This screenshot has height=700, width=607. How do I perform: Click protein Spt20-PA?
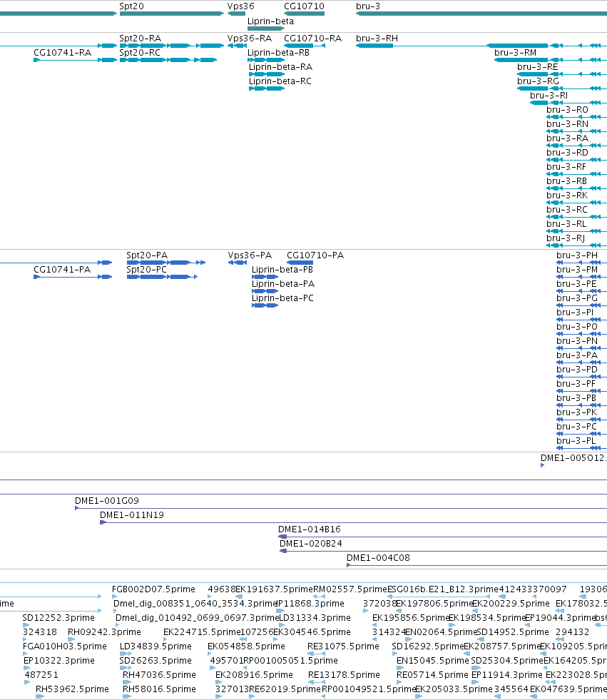pos(166,263)
